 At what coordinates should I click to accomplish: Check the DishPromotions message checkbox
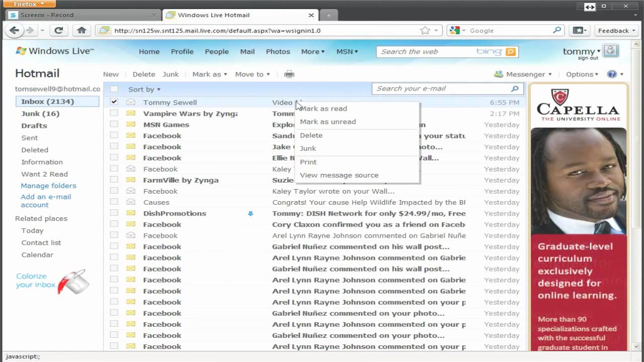pyautogui.click(x=114, y=213)
